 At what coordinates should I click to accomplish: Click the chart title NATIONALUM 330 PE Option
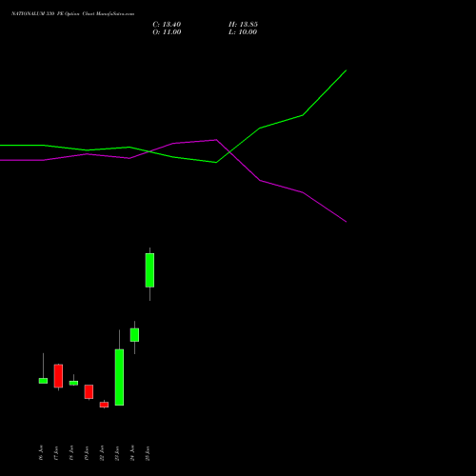point(46,14)
